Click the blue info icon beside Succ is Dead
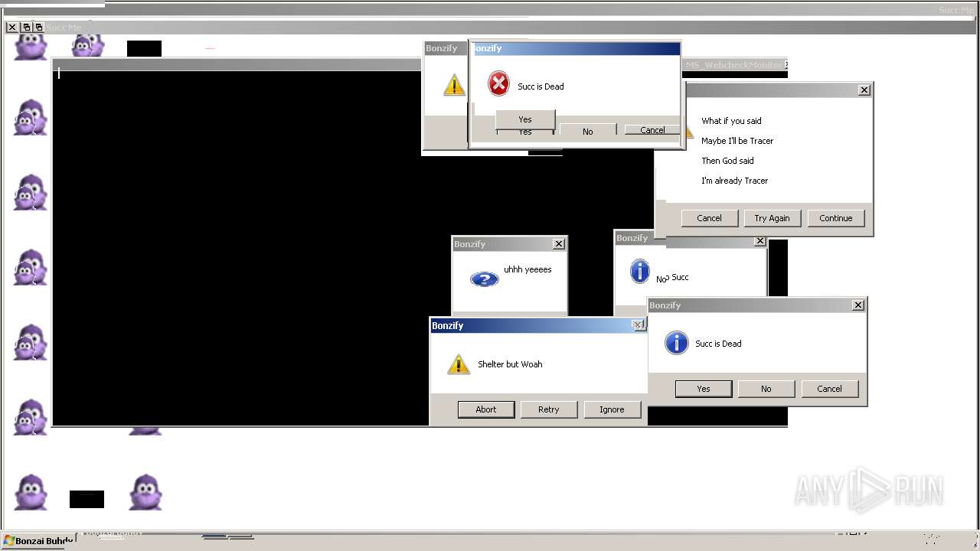980x551 pixels. (676, 342)
